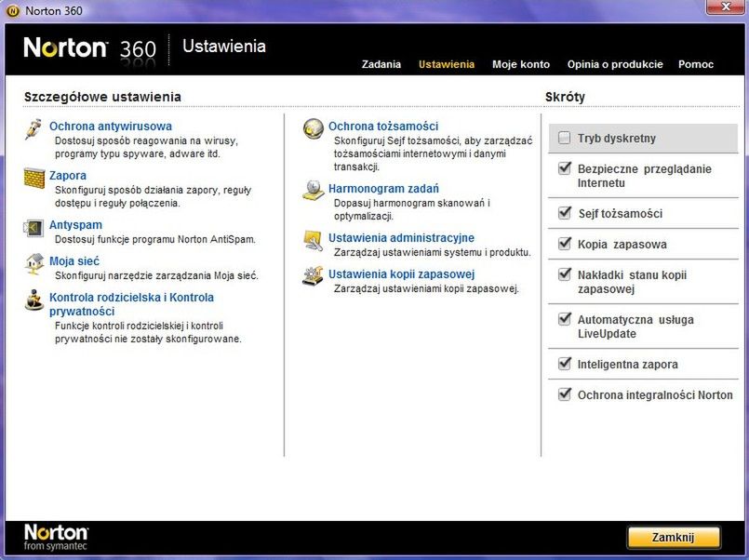749x560 pixels.
Task: Toggle the Sejf tożsamości checkbox
Action: coord(565,213)
